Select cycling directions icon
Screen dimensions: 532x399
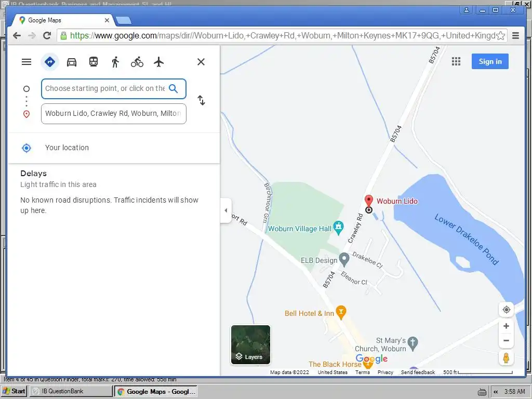point(137,62)
